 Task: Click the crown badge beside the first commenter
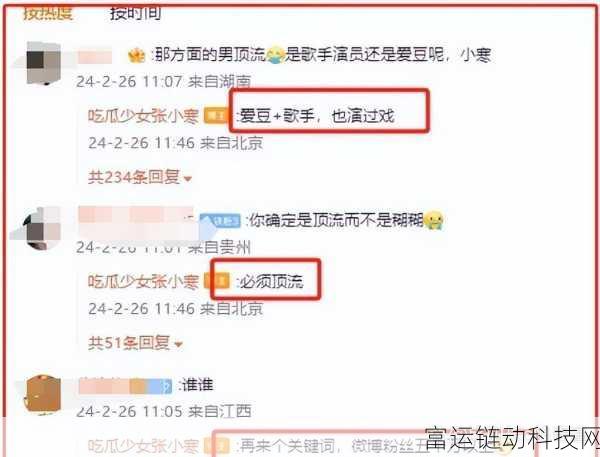(137, 56)
